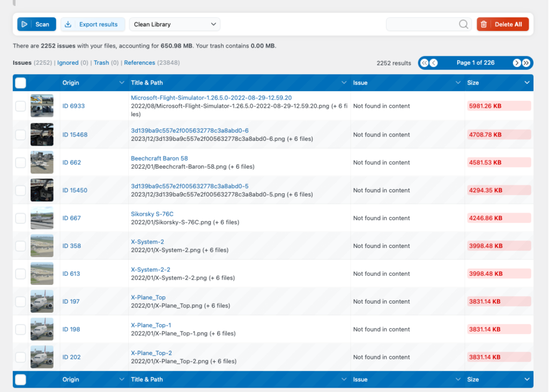Open the Sikorsky S-76C image thumbnail
This screenshot has width=549, height=392.
click(42, 218)
